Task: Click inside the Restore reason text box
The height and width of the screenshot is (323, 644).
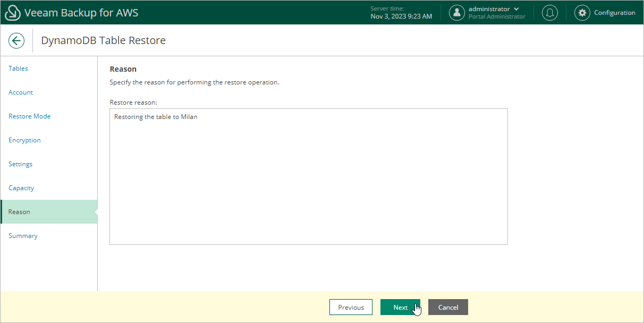Action: pyautogui.click(x=309, y=176)
